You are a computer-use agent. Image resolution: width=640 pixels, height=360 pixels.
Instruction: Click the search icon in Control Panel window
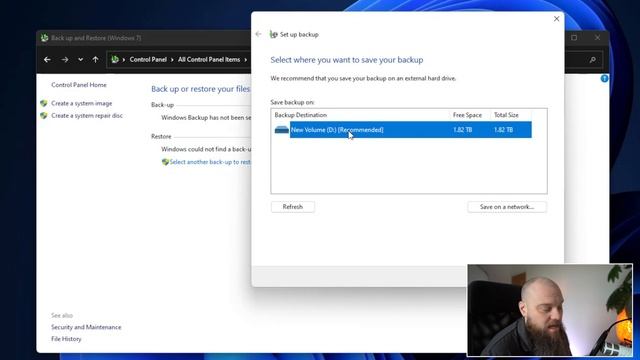pos(593,60)
